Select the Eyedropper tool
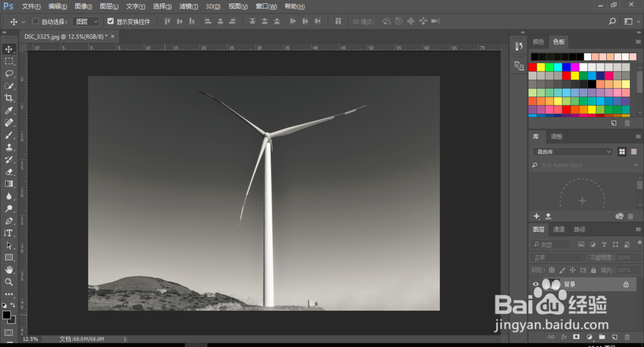644x347 pixels. [x=8, y=110]
